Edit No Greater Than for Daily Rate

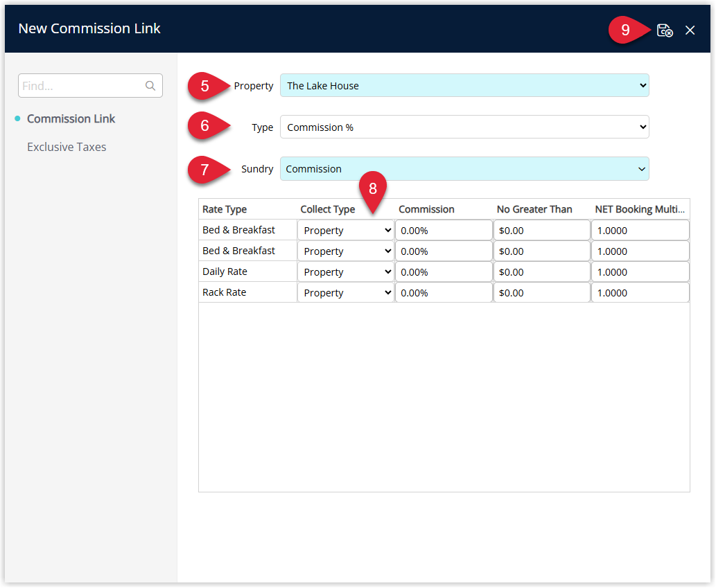pos(542,272)
